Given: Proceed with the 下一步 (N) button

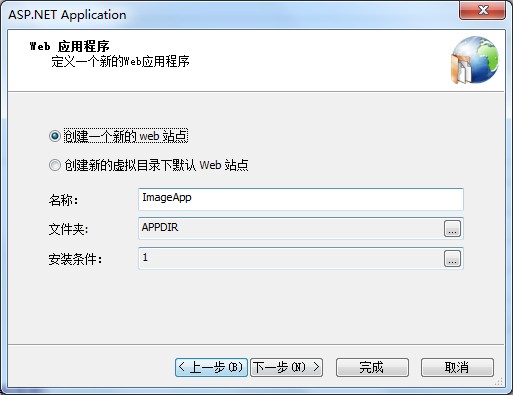Looking at the screenshot, I should 286,368.
